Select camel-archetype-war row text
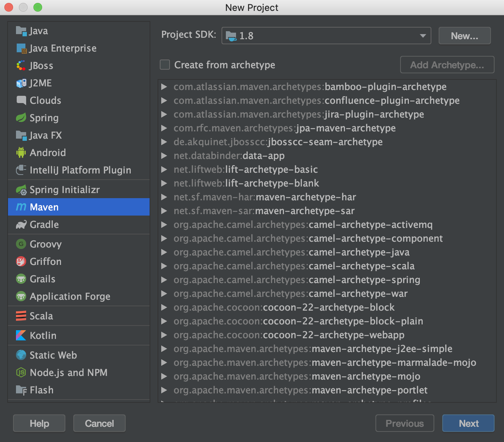The height and width of the screenshot is (442, 504). (x=290, y=294)
